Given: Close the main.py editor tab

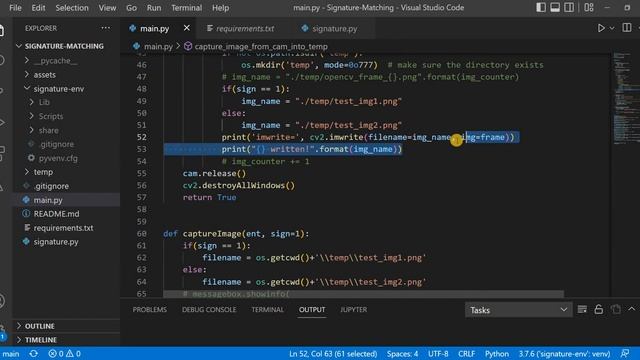Looking at the screenshot, I should pyautogui.click(x=187, y=28).
